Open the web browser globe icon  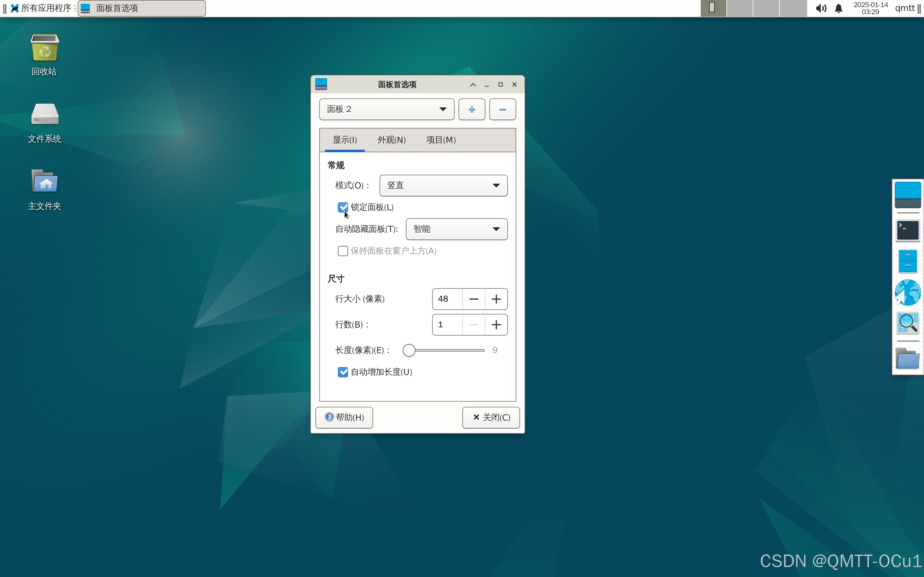[908, 292]
